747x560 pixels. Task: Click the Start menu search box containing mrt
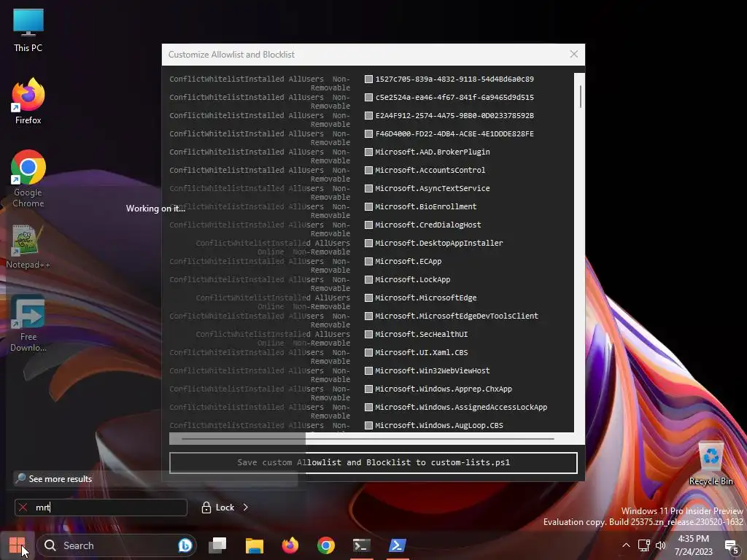pos(101,507)
